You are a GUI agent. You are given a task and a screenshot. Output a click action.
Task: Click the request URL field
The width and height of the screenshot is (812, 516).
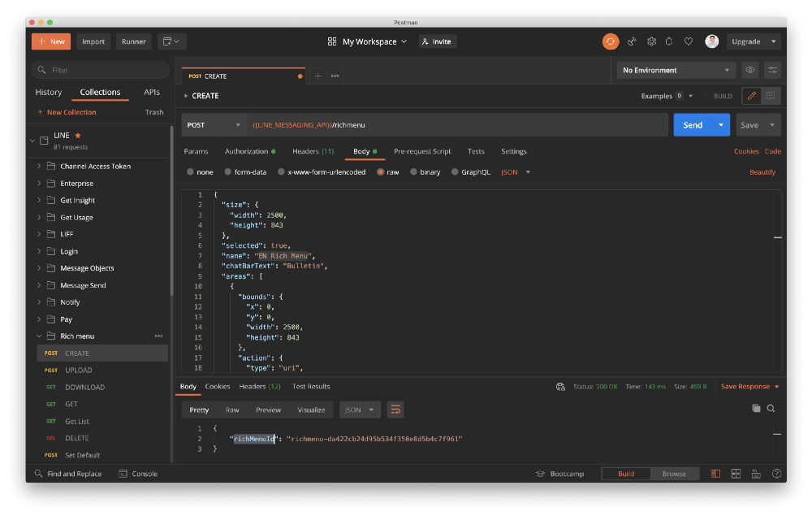tap(456, 125)
